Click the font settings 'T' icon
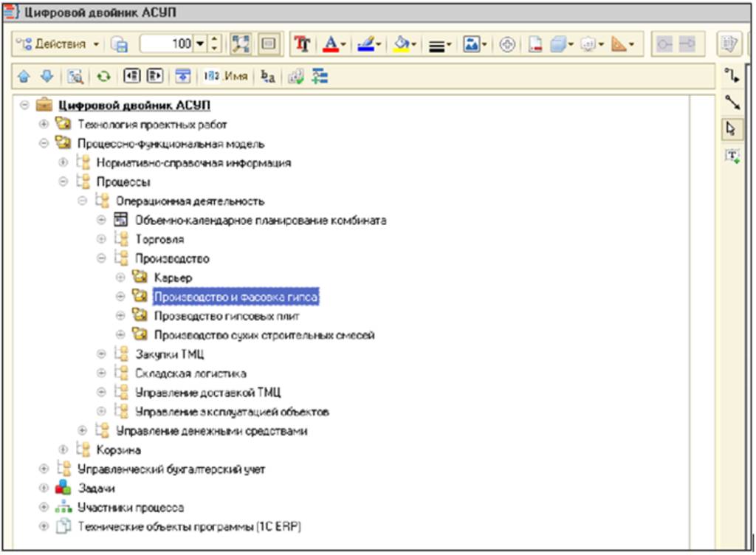Viewport: 756px width, 555px height. pyautogui.click(x=303, y=44)
